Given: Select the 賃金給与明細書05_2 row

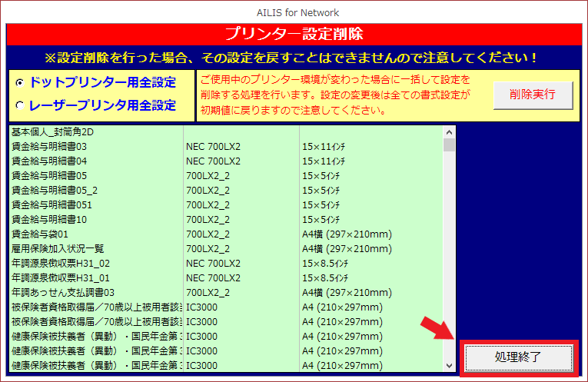Looking at the screenshot, I should click(55, 190).
